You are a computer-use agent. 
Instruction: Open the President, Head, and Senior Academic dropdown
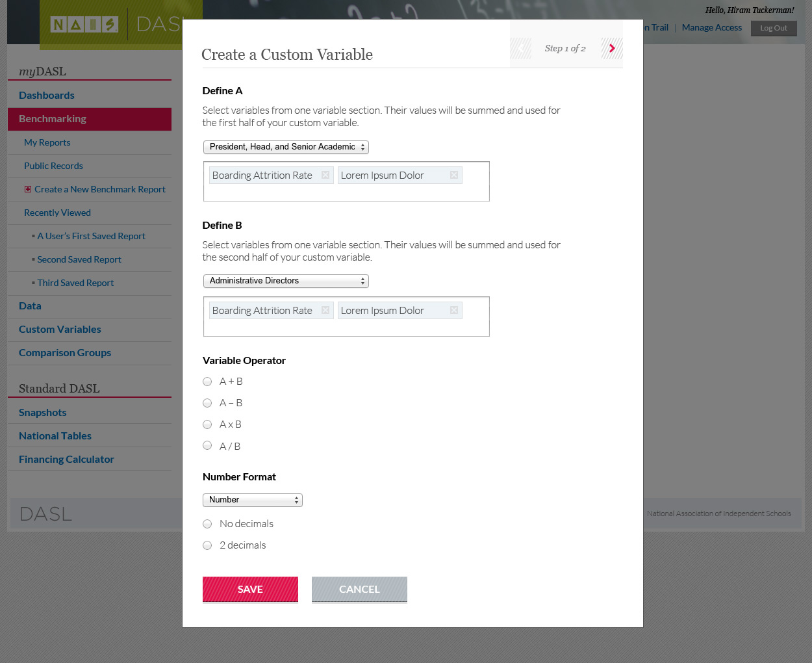click(x=286, y=147)
